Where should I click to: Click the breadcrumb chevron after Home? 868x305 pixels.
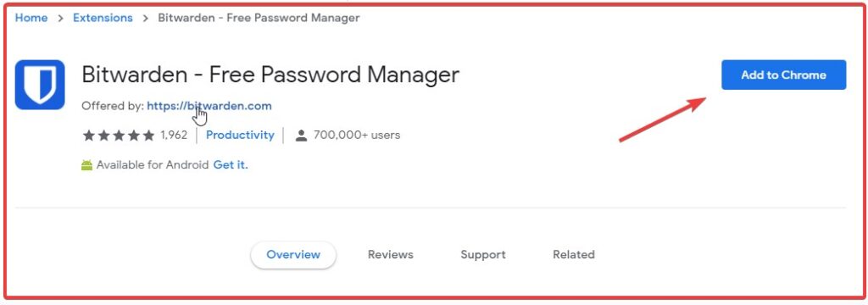(60, 19)
